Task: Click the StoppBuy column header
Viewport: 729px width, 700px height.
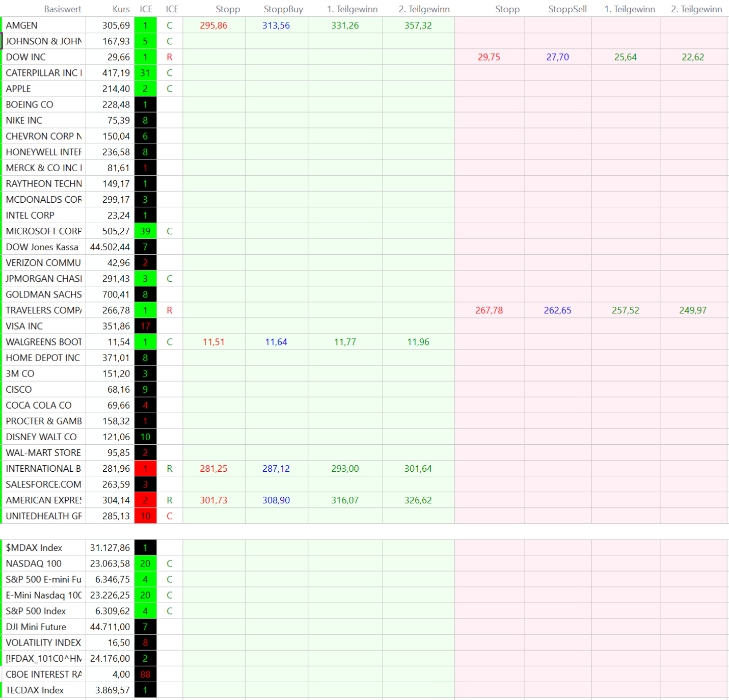Action: pyautogui.click(x=283, y=9)
